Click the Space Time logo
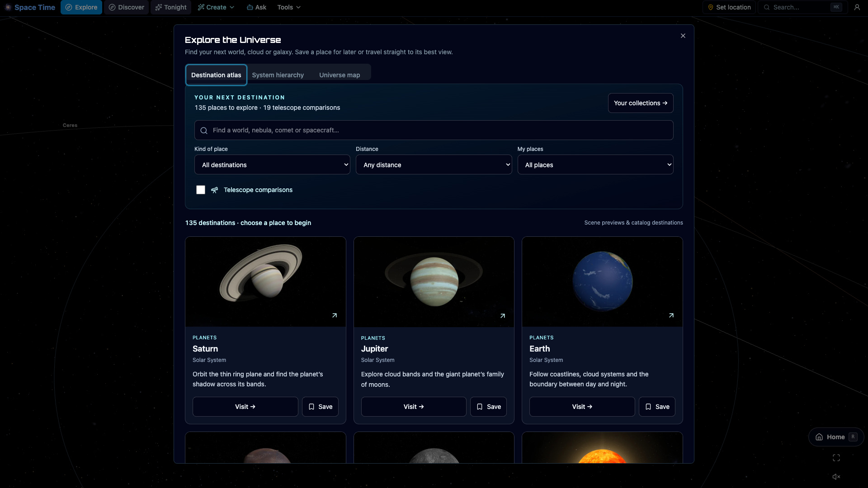 30,7
